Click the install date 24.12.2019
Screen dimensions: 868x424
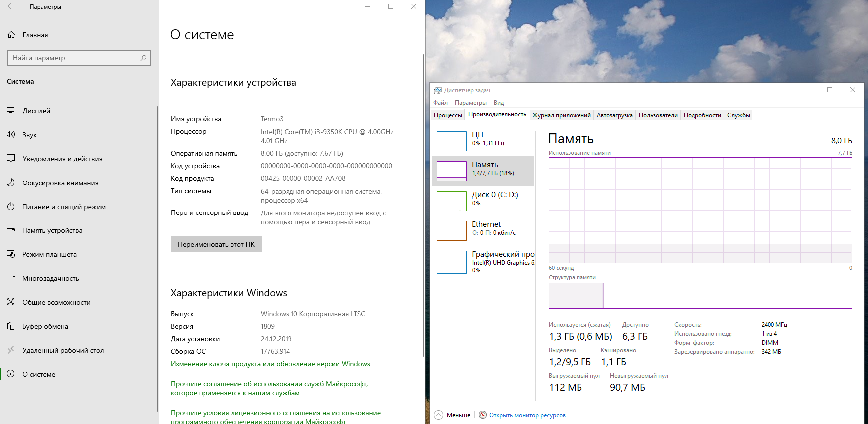pos(276,339)
